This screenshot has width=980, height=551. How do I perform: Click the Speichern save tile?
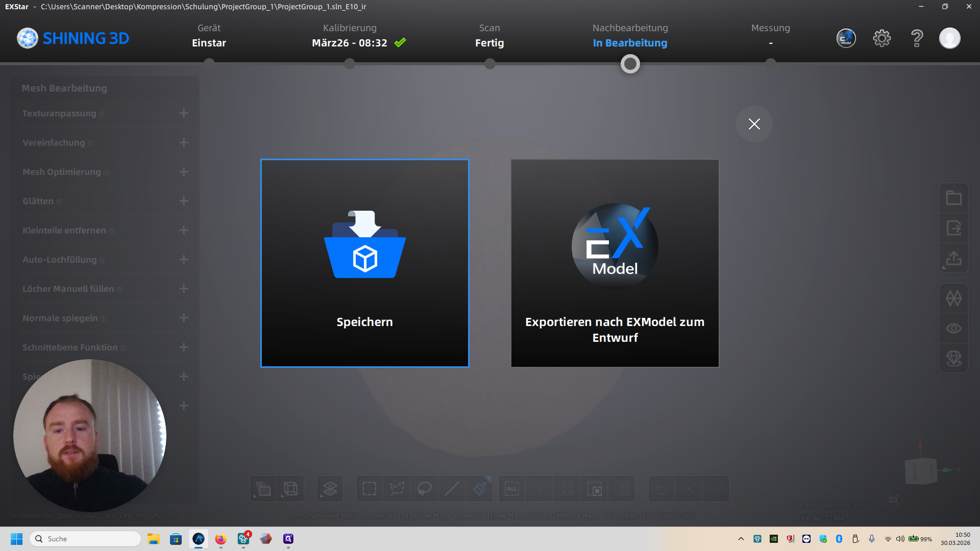click(364, 263)
